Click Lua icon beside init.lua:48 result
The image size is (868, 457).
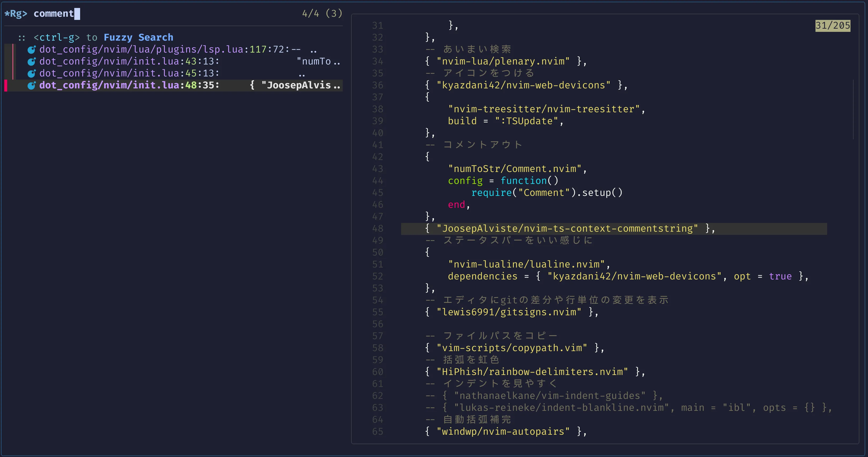coord(31,86)
